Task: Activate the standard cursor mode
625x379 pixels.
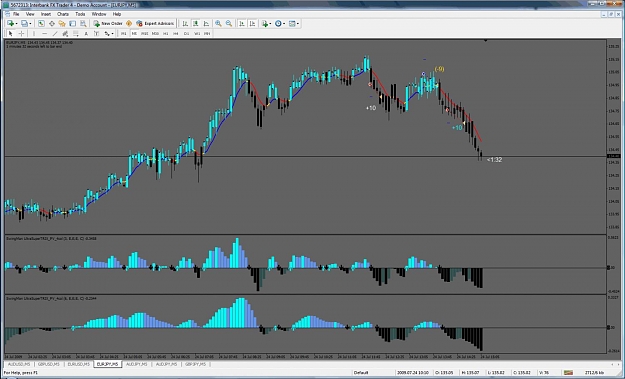Action: 11,34
